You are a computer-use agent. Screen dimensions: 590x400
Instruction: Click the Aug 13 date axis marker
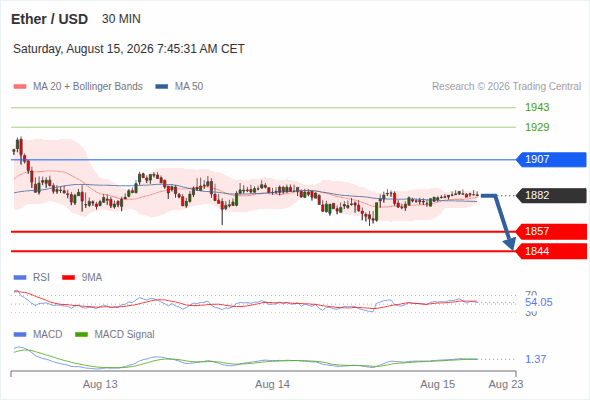point(100,384)
